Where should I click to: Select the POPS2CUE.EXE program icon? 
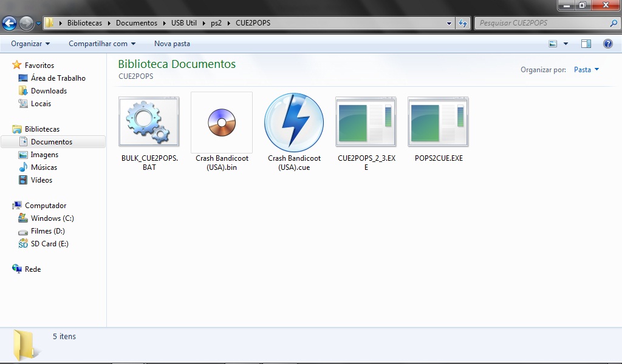point(438,122)
